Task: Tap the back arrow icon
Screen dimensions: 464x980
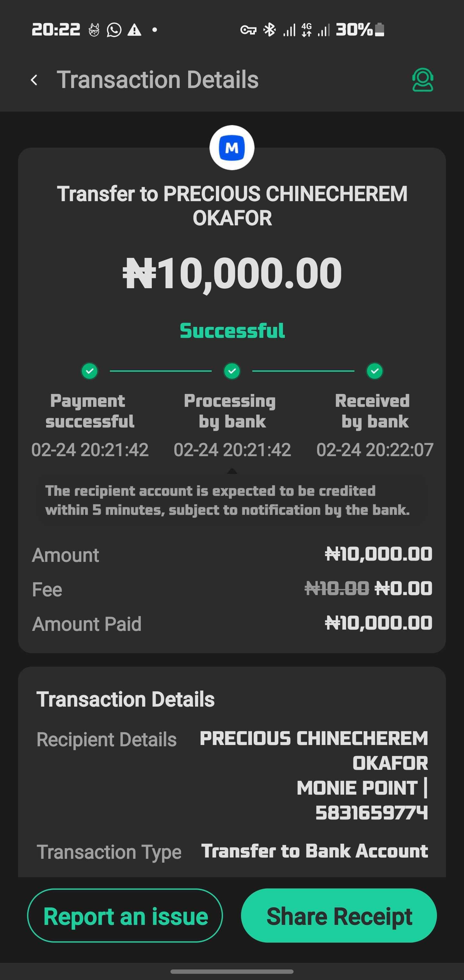Action: point(34,80)
